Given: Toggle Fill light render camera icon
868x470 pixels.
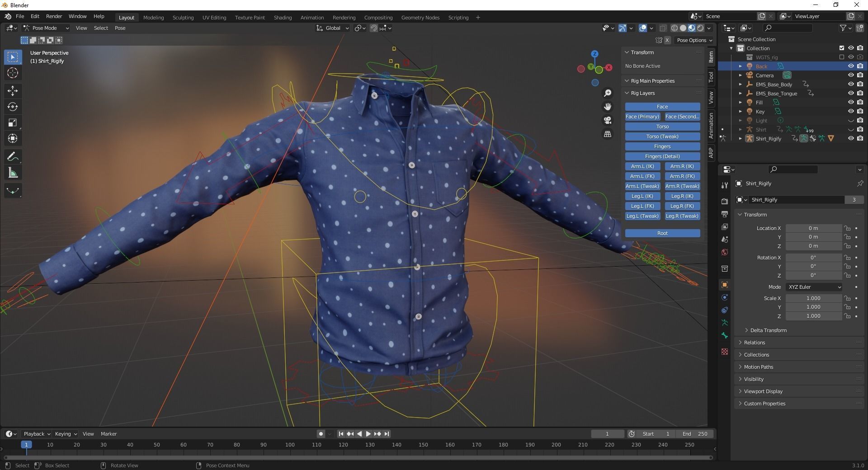Looking at the screenshot, I should [860, 102].
